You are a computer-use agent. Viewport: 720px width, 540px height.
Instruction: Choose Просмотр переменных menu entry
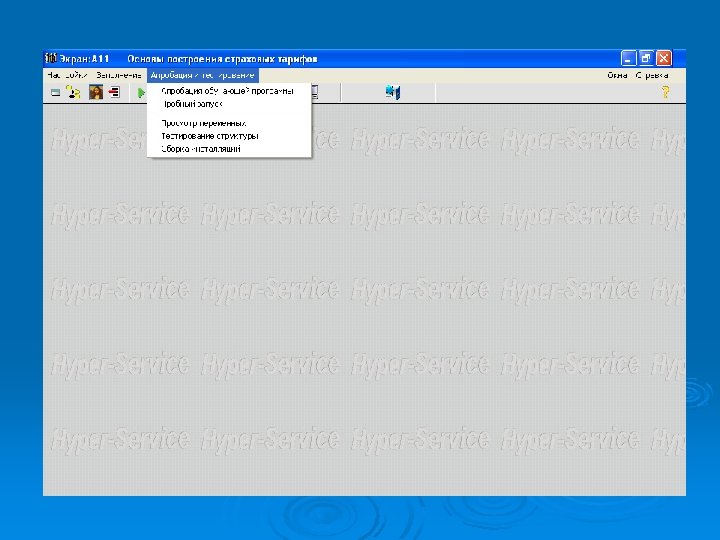204,123
